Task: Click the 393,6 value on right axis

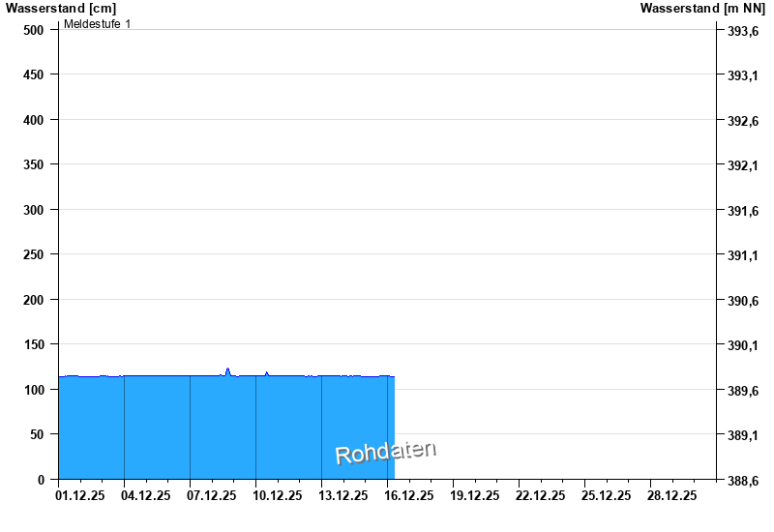Action: [x=743, y=31]
